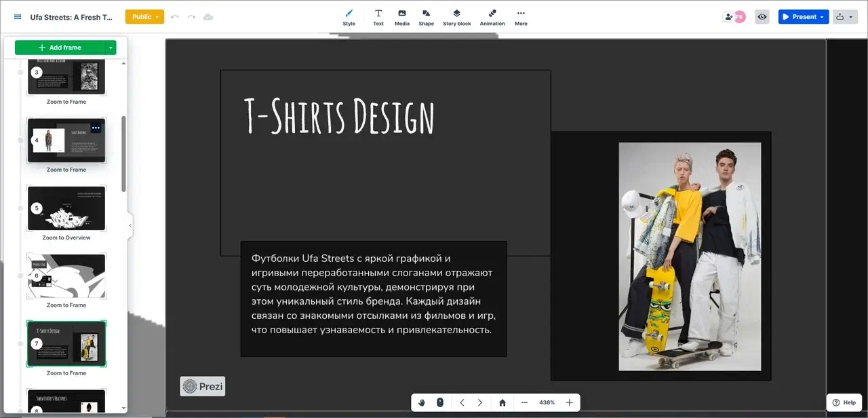The width and height of the screenshot is (868, 418).
Task: Open the Style tool
Action: click(x=349, y=17)
